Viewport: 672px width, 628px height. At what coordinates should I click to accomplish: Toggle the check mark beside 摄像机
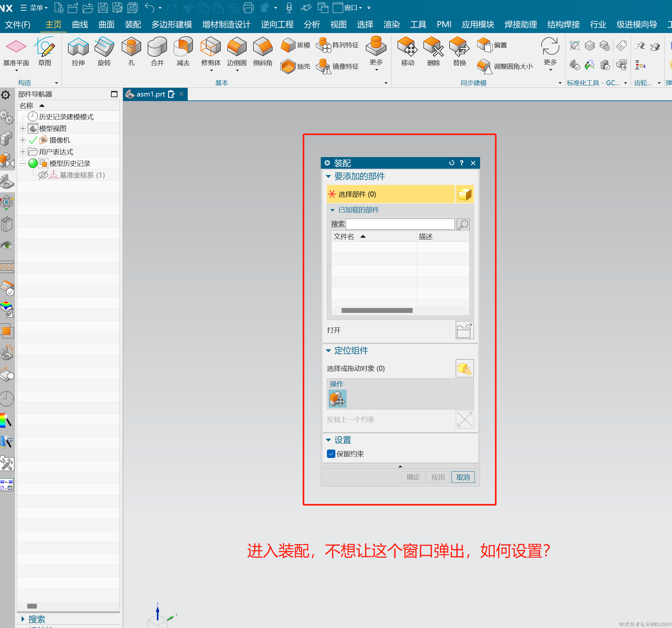pyautogui.click(x=33, y=140)
